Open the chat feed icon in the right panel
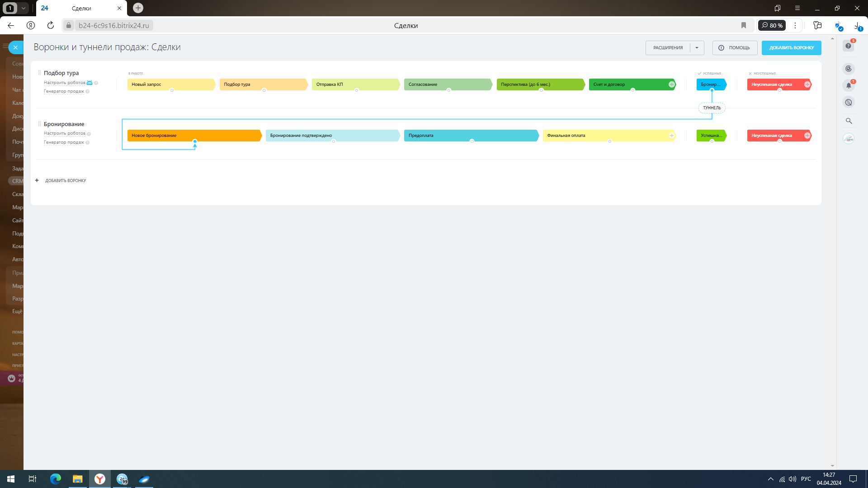This screenshot has width=868, height=488. (849, 103)
